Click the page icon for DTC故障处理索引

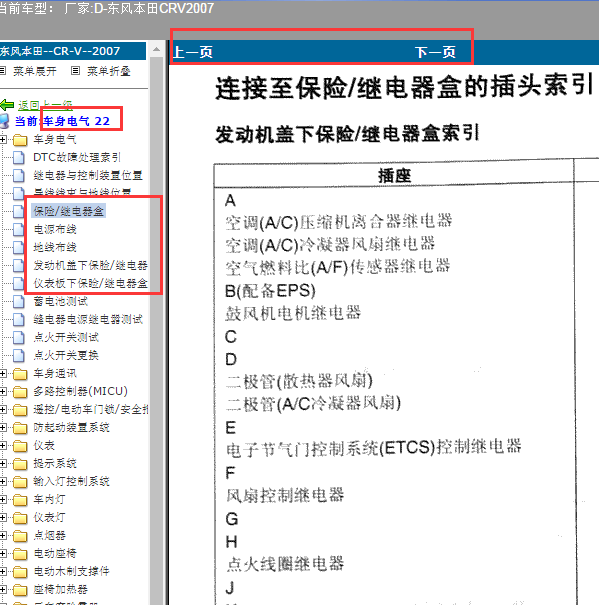coord(19,157)
